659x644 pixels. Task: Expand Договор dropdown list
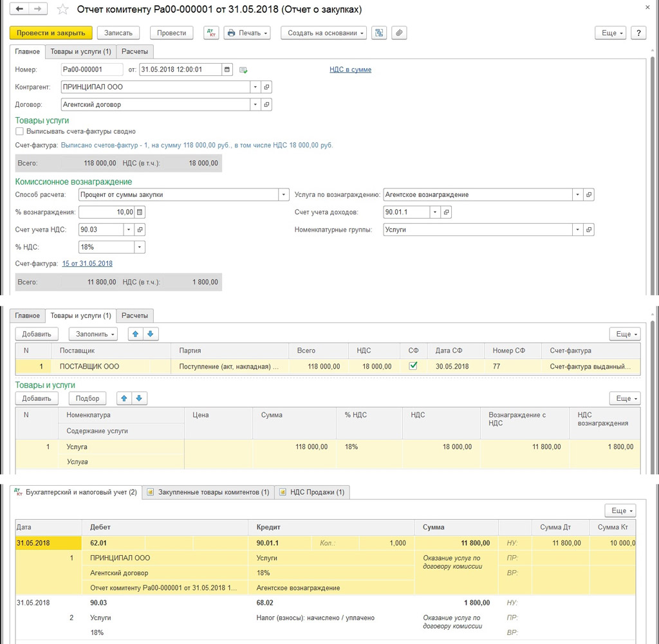coord(255,104)
